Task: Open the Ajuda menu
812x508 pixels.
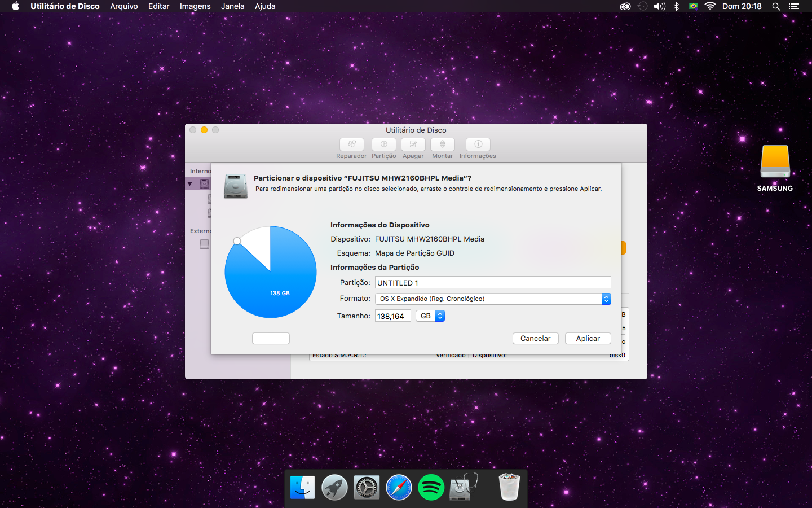Action: click(265, 6)
